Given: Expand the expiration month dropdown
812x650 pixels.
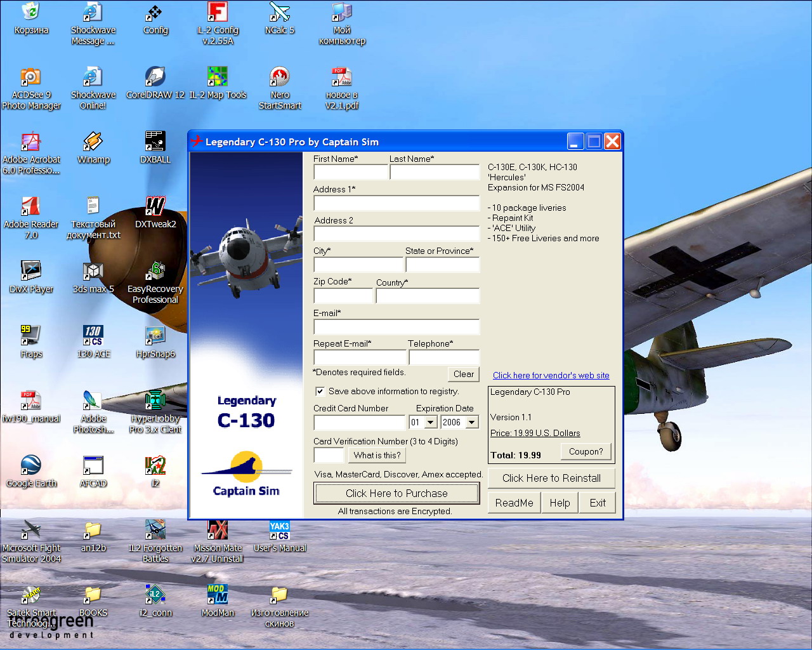Looking at the screenshot, I should coord(431,423).
